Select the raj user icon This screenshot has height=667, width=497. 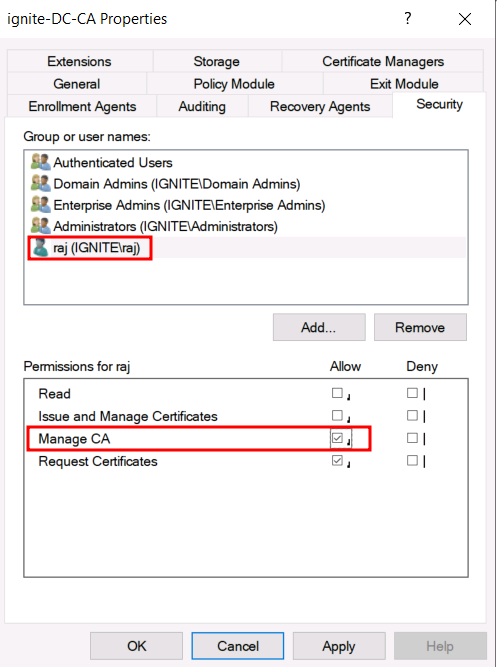point(41,248)
